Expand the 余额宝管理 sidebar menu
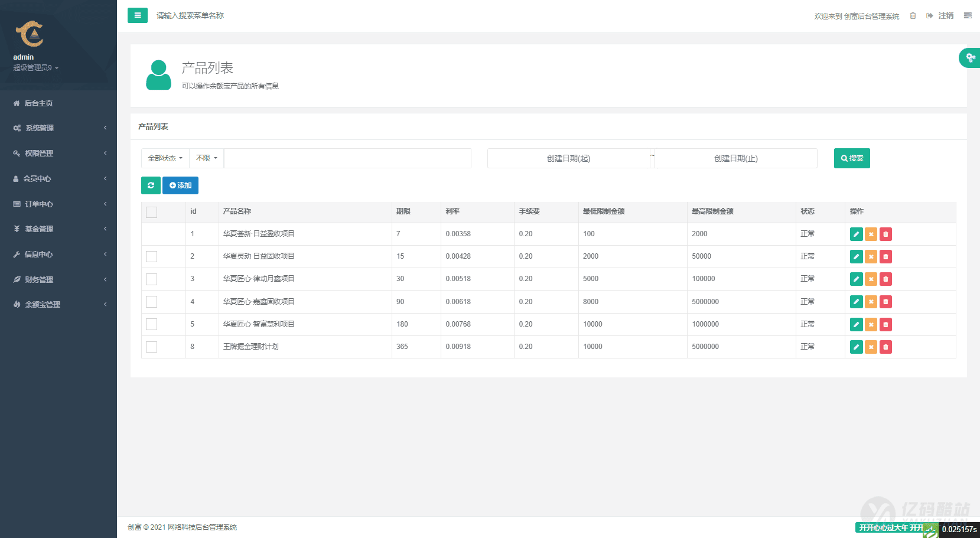Screen dimensions: 980x538 (x=43, y=305)
